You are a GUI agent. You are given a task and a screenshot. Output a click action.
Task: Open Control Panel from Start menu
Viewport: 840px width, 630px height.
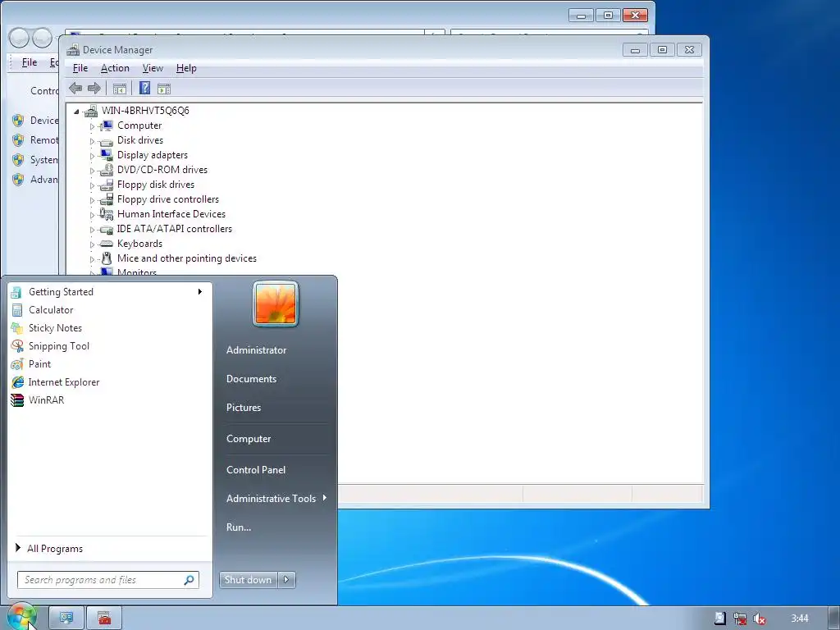(256, 470)
